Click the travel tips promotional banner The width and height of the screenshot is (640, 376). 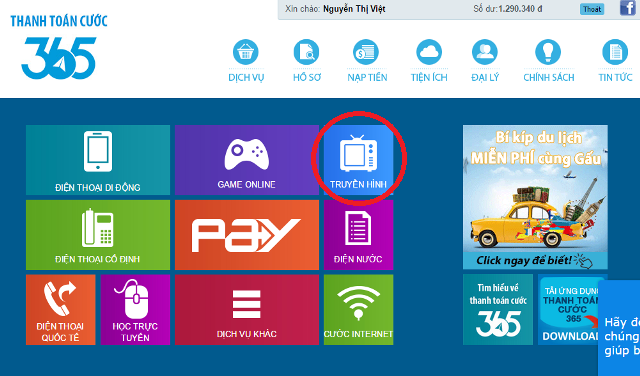click(x=535, y=197)
